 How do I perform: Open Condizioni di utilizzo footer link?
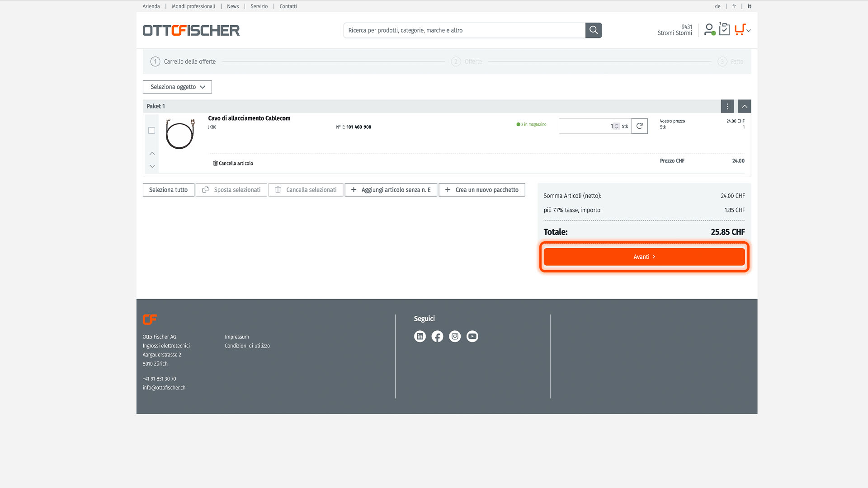(x=247, y=346)
